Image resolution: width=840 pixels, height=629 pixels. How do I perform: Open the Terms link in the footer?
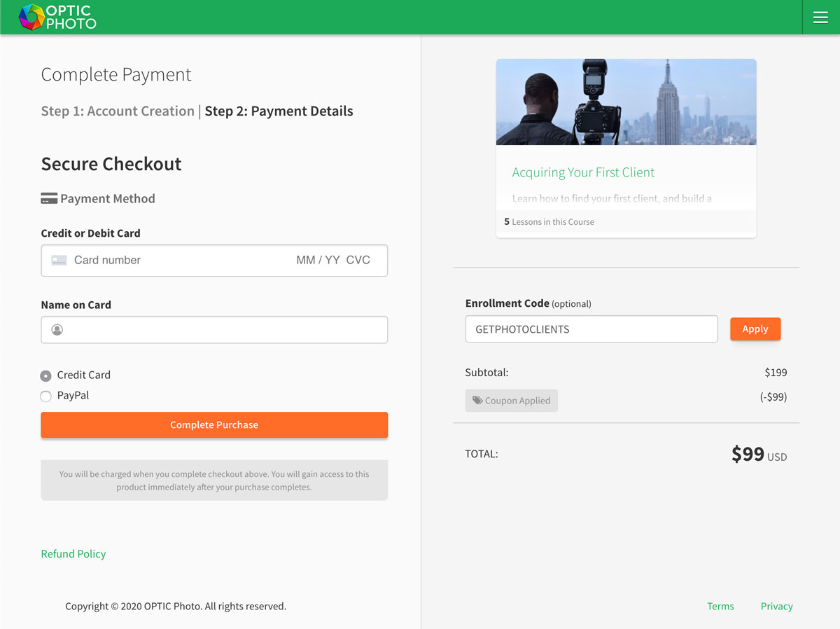720,607
